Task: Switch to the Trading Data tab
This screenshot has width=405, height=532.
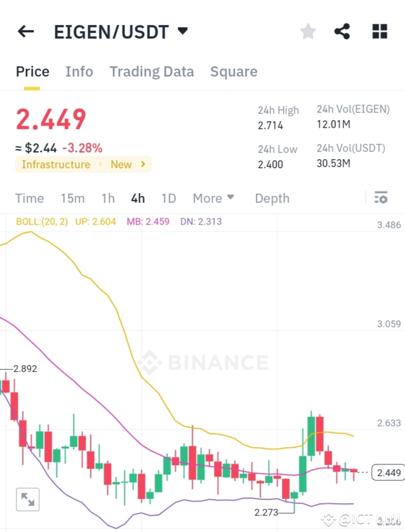Action: coord(152,71)
